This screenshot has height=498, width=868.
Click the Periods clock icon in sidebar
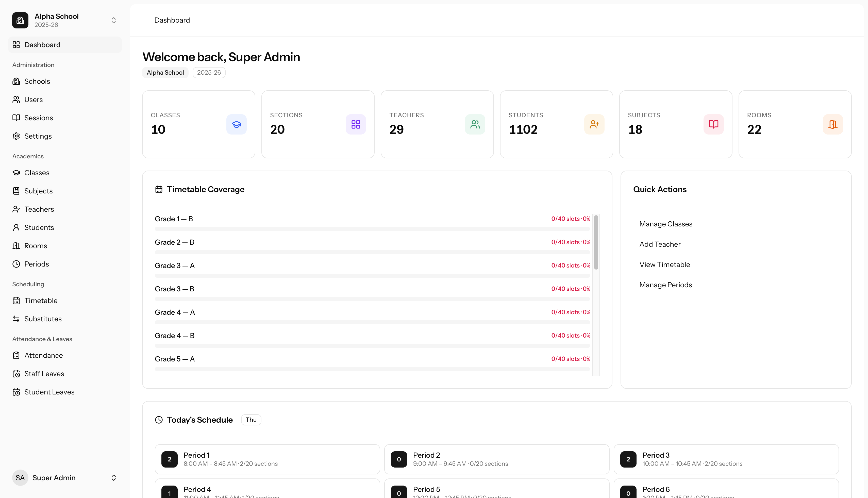pos(16,264)
